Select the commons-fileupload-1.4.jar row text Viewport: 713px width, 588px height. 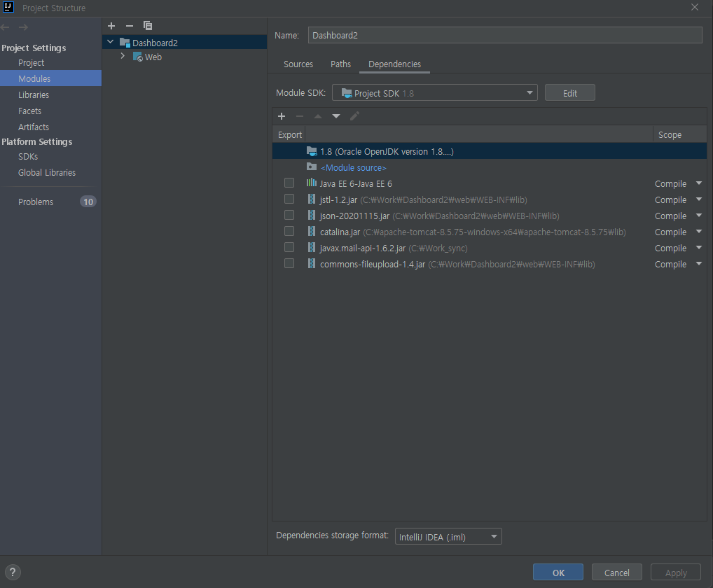pos(457,264)
